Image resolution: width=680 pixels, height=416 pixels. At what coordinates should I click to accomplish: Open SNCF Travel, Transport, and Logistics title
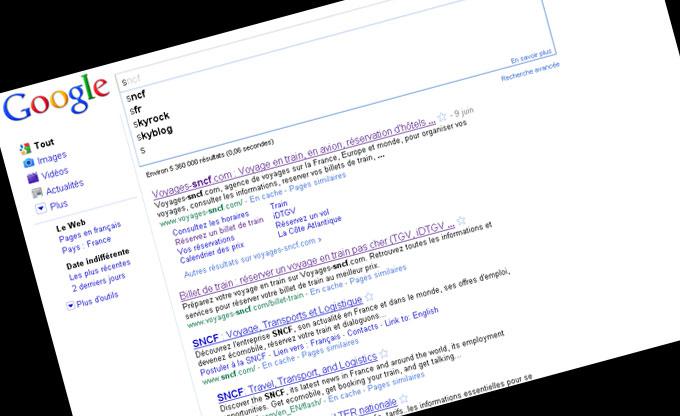pyautogui.click(x=298, y=377)
